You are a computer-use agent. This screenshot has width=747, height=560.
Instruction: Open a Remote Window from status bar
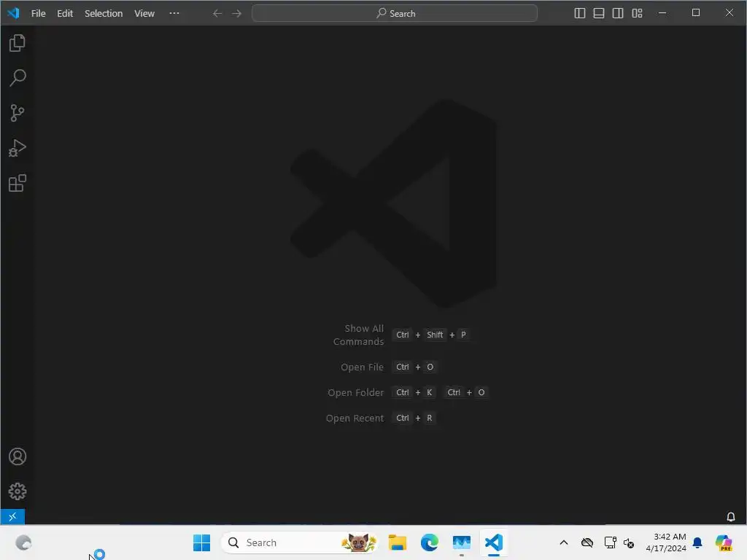[12, 517]
